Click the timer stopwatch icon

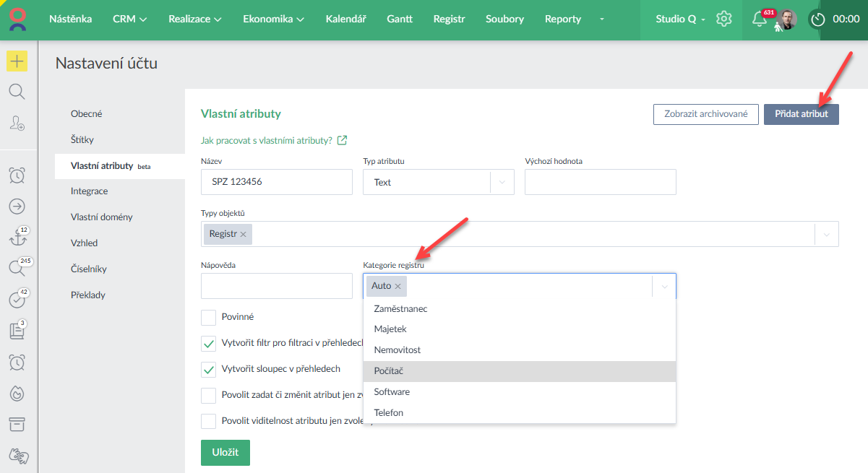point(817,19)
